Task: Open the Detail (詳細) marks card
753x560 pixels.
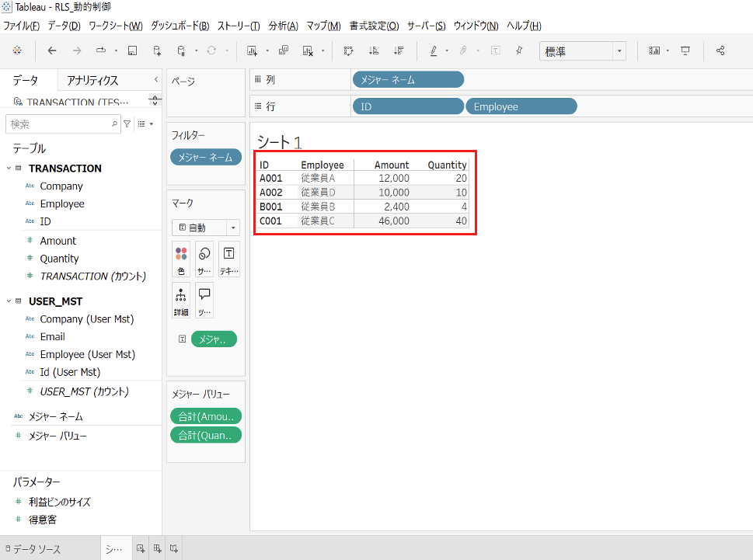Action: [181, 301]
